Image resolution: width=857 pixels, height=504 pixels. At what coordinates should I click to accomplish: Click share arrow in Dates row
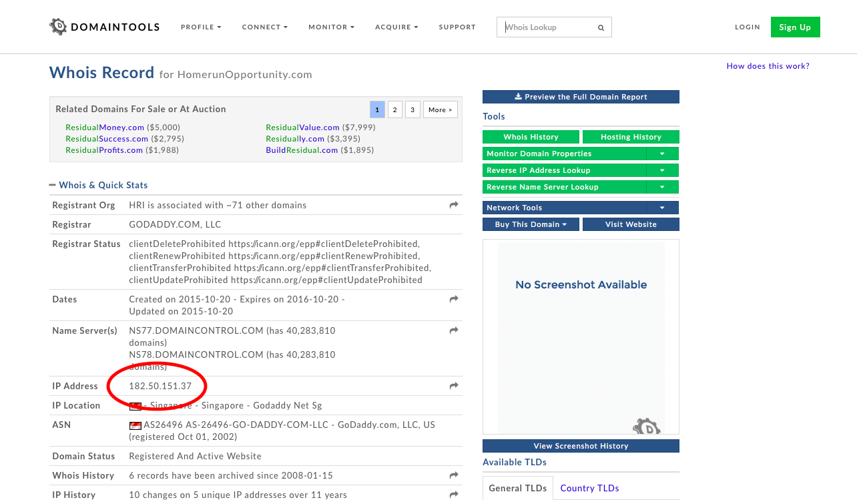454,299
